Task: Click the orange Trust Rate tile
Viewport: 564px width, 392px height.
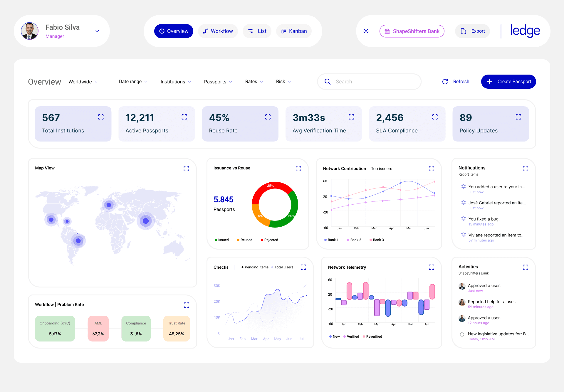Action: [x=177, y=329]
